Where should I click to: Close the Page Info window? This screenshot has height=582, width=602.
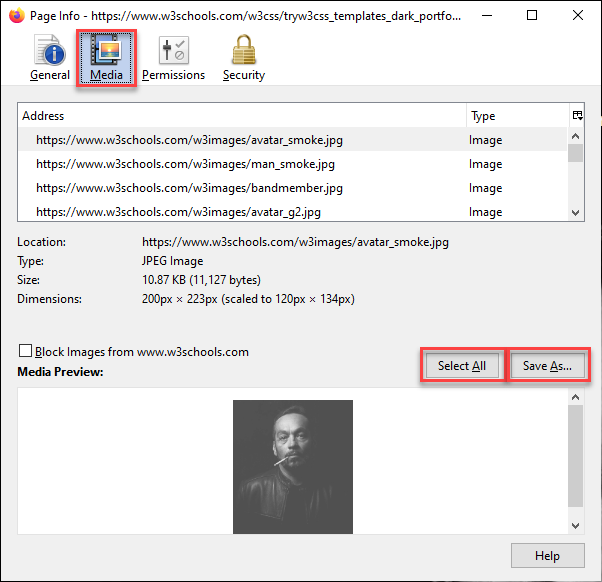(577, 15)
